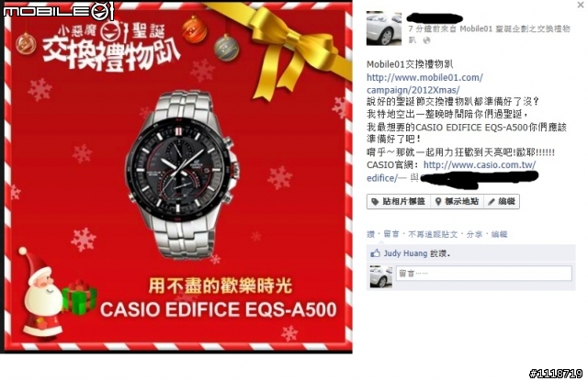Focus the 留言 comment input box

pyautogui.click(x=484, y=273)
